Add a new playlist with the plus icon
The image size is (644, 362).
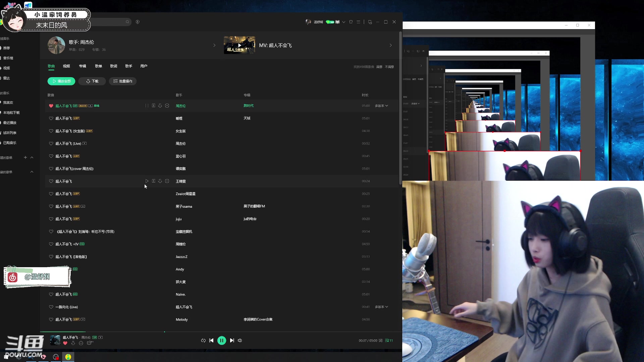pyautogui.click(x=25, y=157)
